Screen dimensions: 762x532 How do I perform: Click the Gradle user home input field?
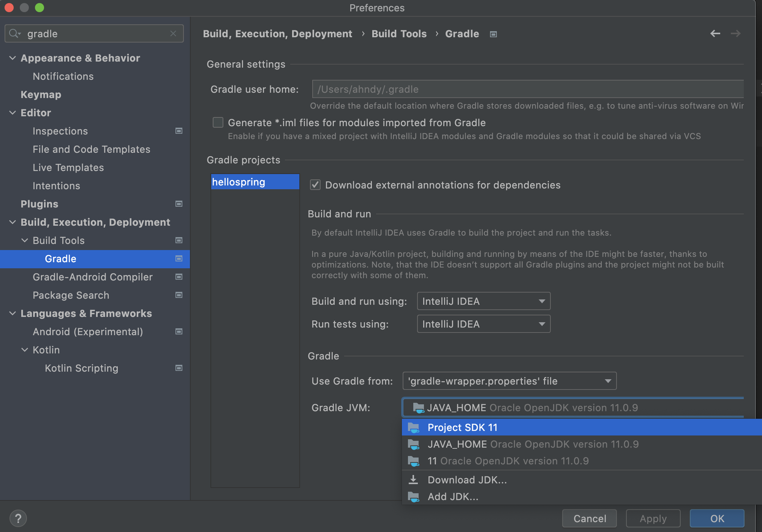point(526,89)
